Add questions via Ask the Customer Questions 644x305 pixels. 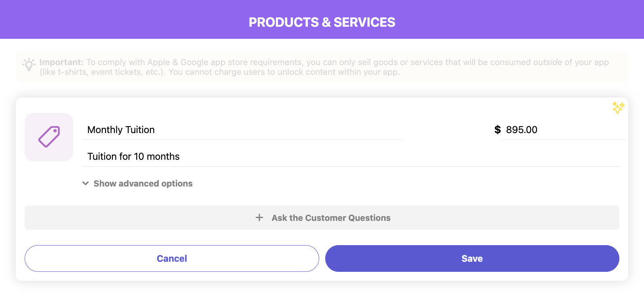322,218
